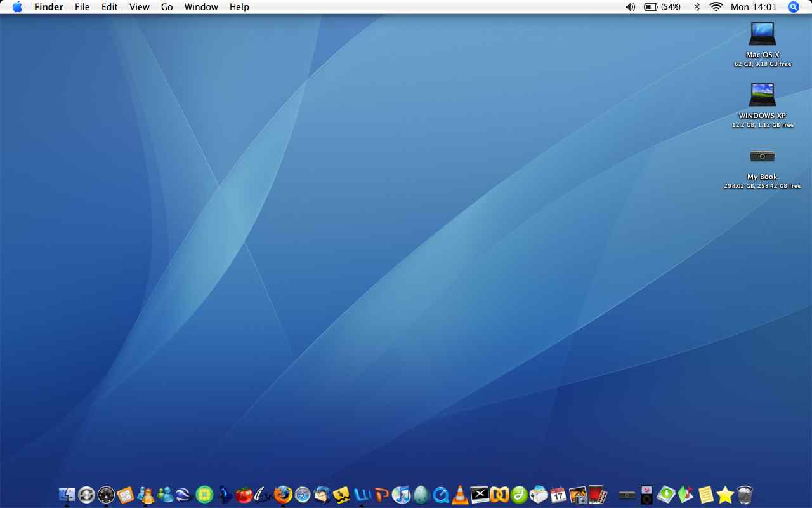Launch the blue frog app in Dock
812x508 pixels.
tap(224, 495)
